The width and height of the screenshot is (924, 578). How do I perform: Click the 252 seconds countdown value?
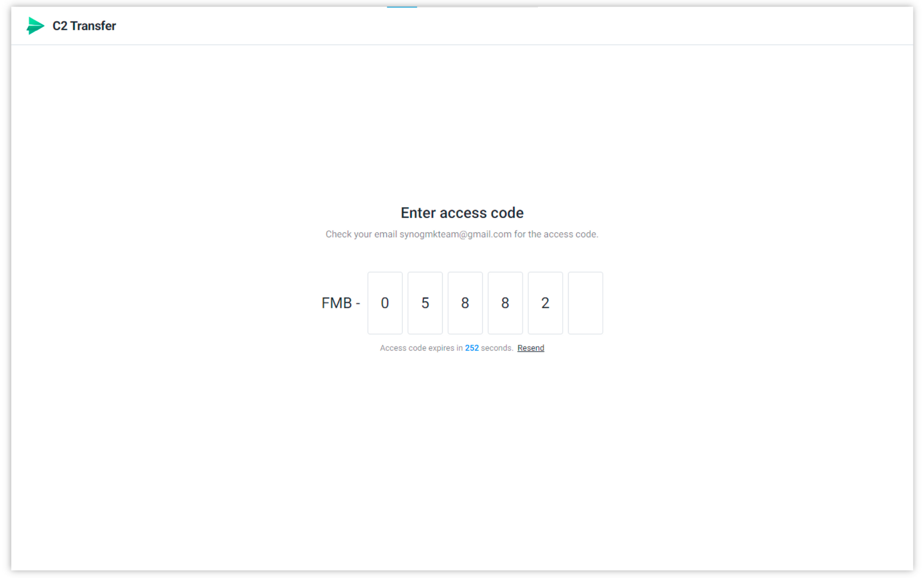[472, 348]
